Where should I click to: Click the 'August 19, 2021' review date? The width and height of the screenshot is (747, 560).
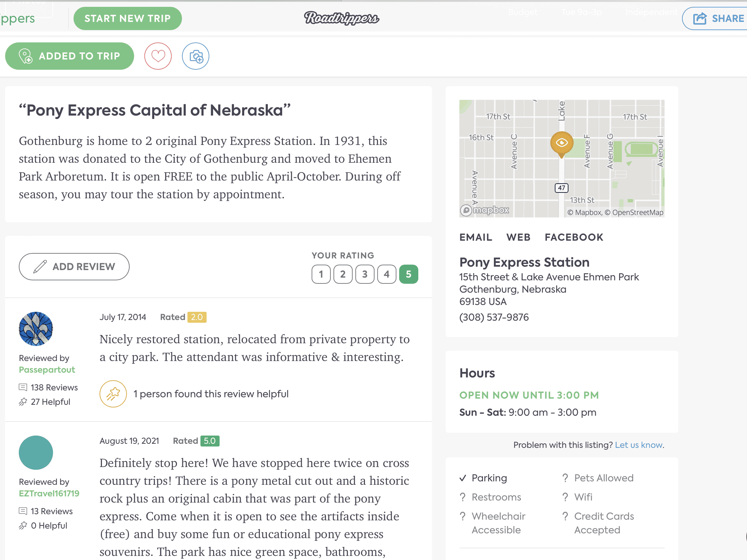(129, 441)
